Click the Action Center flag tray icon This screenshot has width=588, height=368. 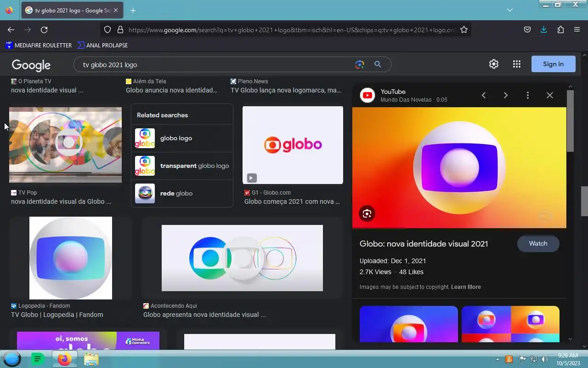tap(522, 359)
